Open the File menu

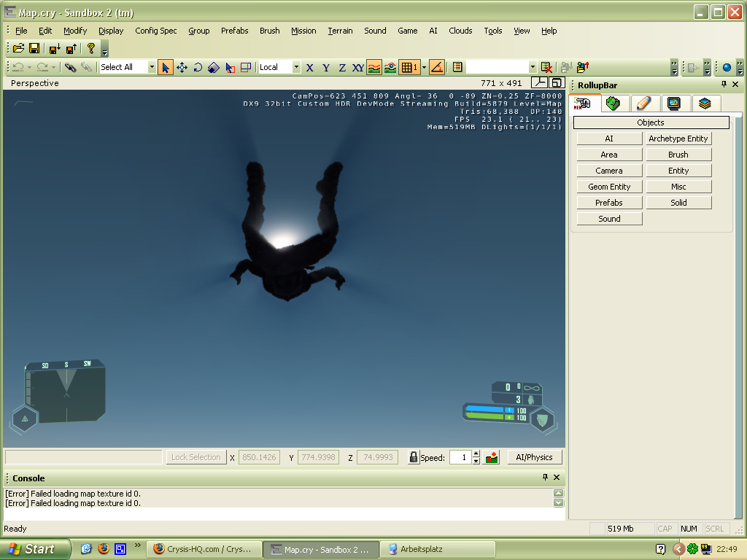[21, 31]
